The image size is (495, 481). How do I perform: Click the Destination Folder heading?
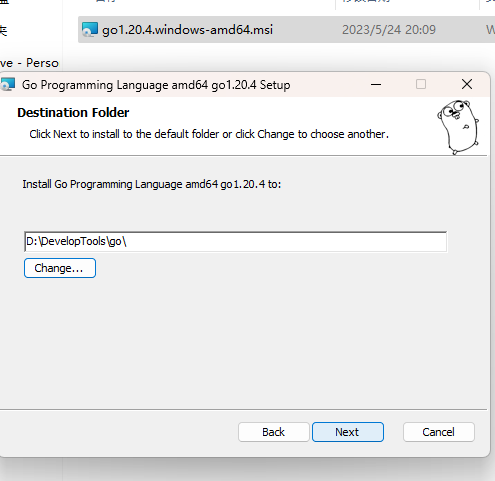pyautogui.click(x=73, y=113)
